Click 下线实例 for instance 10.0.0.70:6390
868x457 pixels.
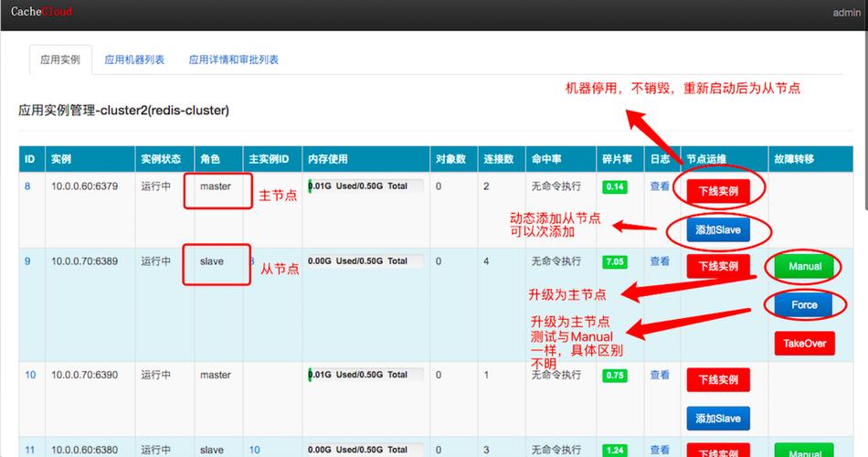tap(718, 379)
